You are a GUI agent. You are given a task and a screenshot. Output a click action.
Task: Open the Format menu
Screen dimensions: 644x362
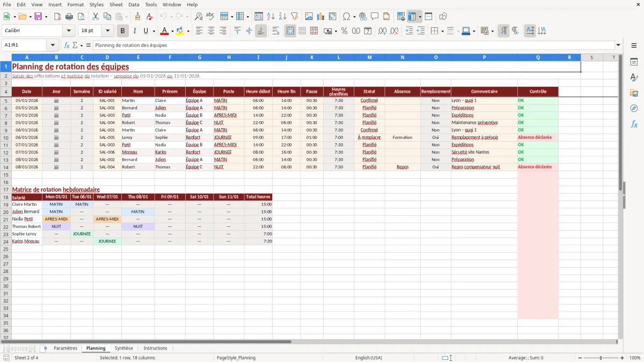pos(76,4)
